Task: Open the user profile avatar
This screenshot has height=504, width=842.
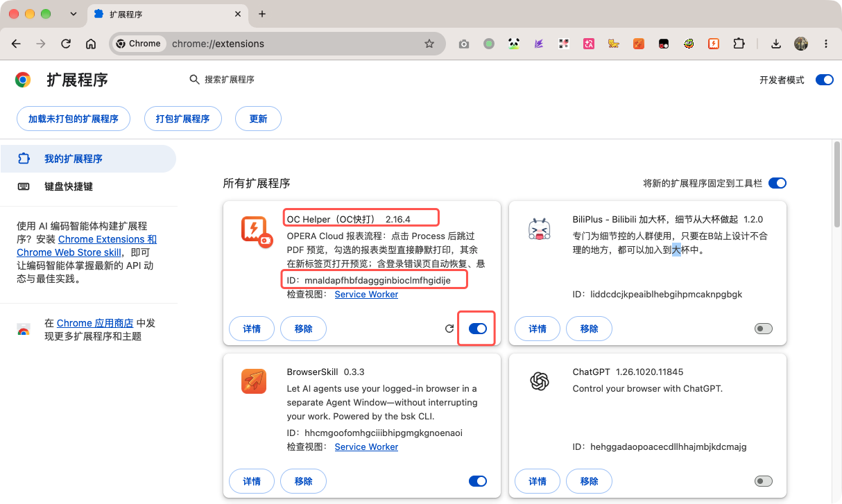Action: [801, 44]
